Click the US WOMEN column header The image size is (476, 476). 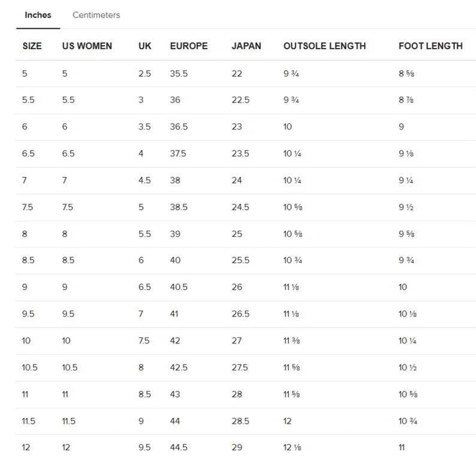(87, 46)
